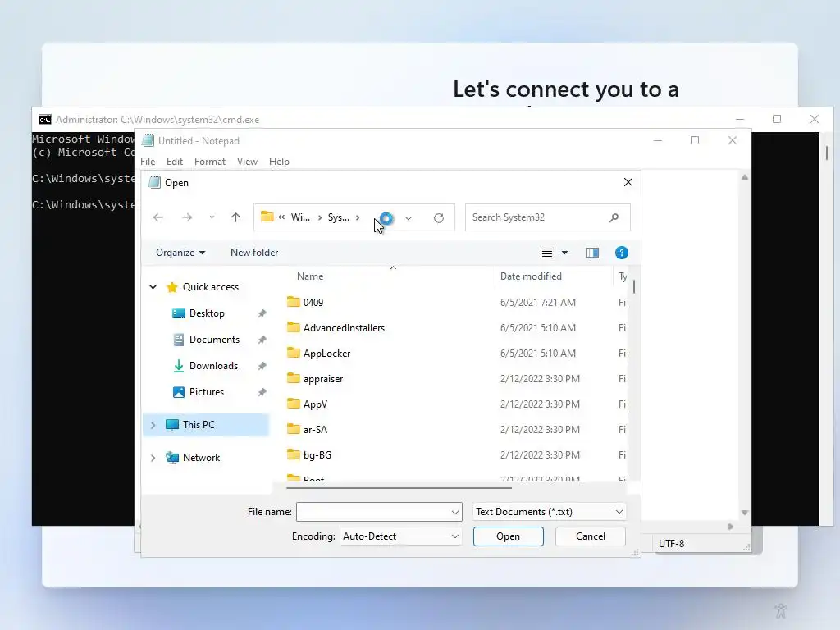Click Notepad's scroll up arrow
This screenshot has width=840, height=630.
point(745,177)
